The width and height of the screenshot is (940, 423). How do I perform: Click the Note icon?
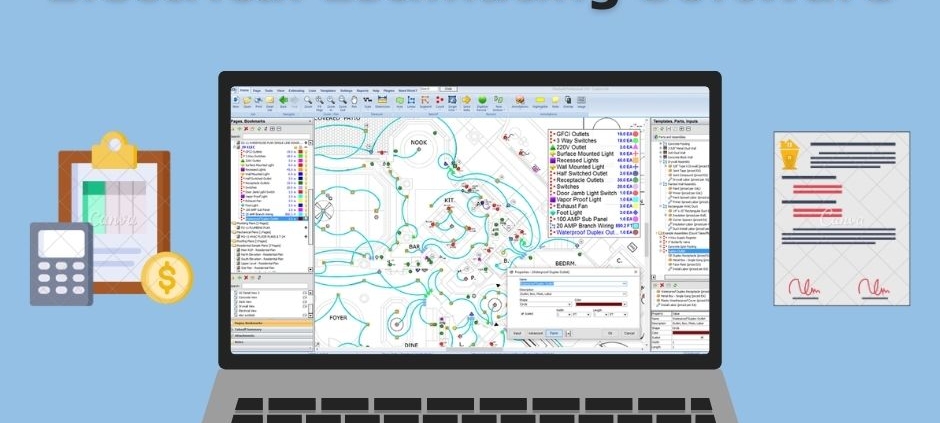pyautogui.click(x=555, y=100)
